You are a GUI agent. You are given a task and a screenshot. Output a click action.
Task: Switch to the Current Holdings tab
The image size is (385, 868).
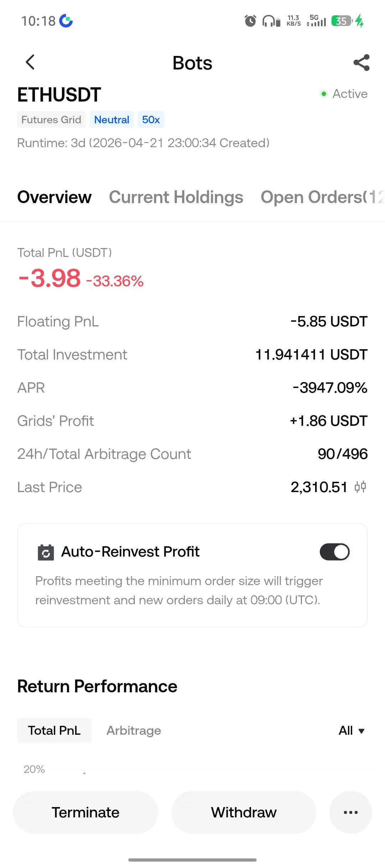[176, 197]
